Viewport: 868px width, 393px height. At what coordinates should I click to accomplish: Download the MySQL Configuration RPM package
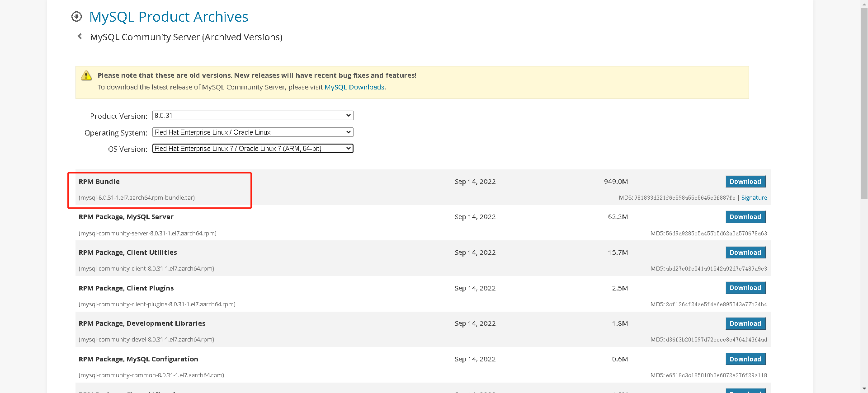tap(745, 359)
